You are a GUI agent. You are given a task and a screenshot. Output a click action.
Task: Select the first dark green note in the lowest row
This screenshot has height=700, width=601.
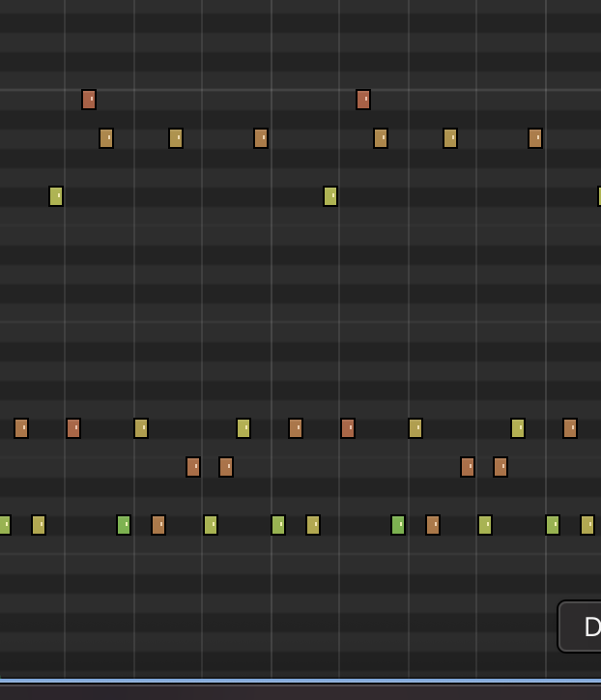124,525
